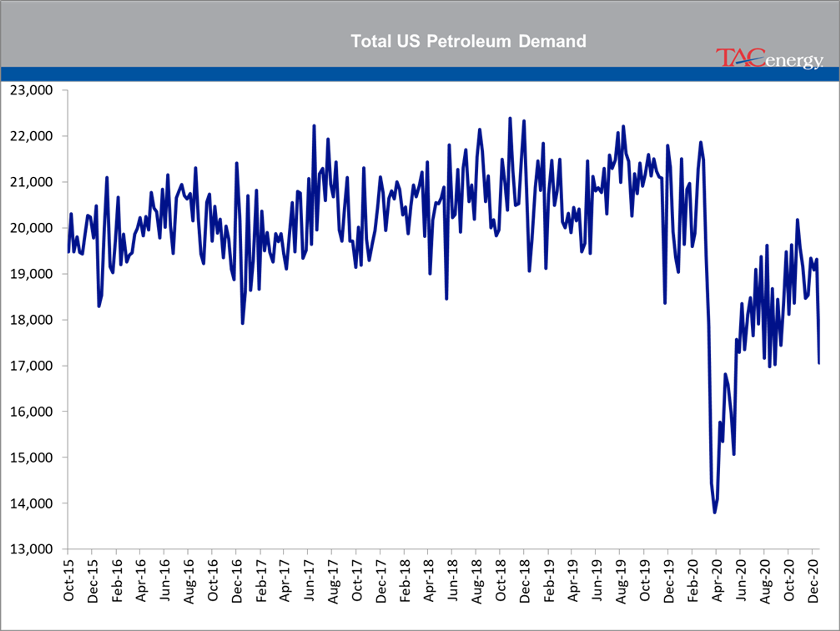Click the Apr-17 x-axis label
840x631 pixels.
click(x=284, y=580)
